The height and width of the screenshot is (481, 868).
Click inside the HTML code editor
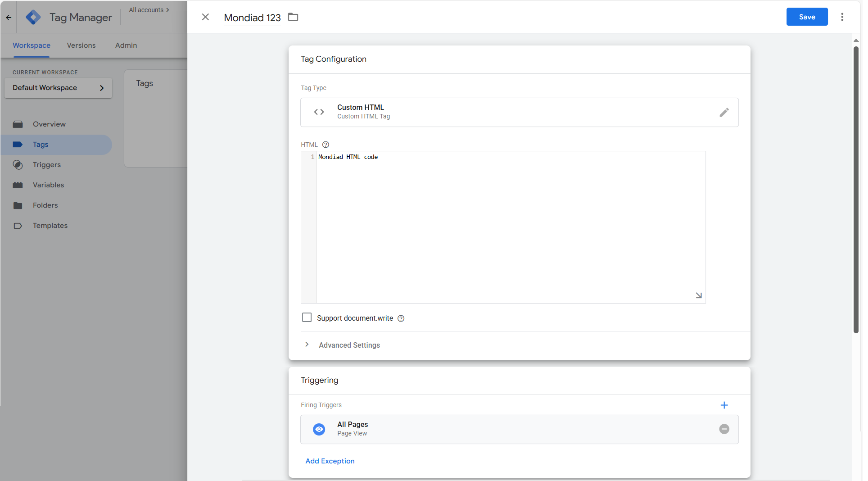coord(509,225)
